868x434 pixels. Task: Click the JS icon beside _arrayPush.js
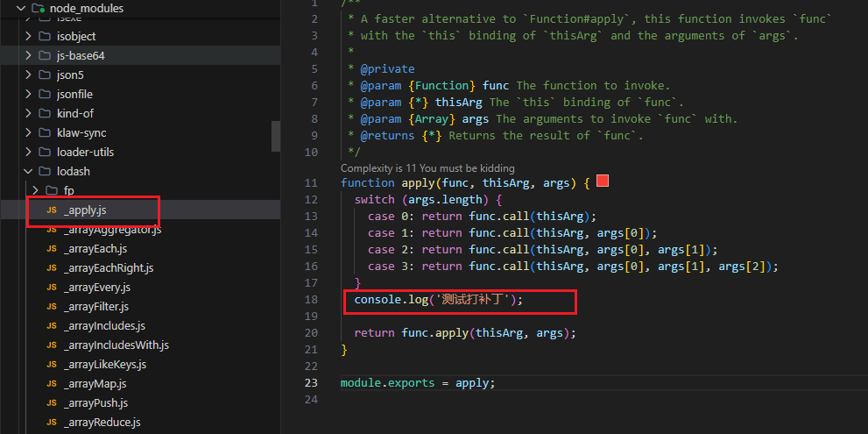52,403
